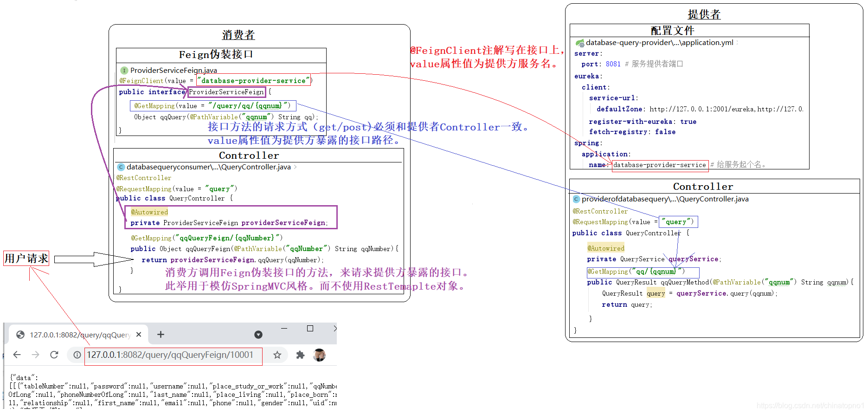
Task: Reload the 127.0.0.1:8082 page
Action: pyautogui.click(x=54, y=355)
